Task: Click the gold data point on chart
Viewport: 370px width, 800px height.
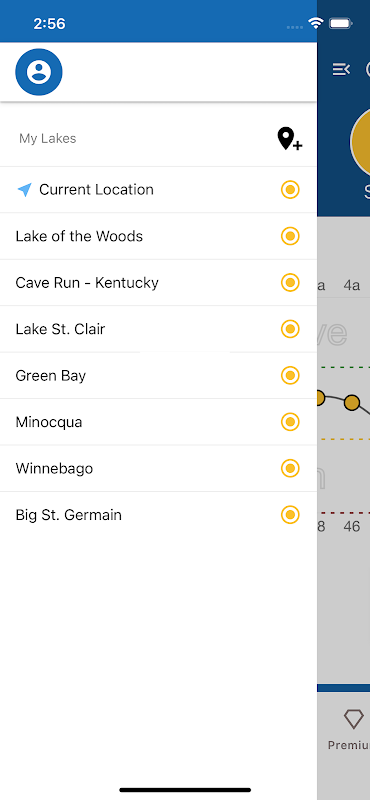Action: click(x=352, y=403)
